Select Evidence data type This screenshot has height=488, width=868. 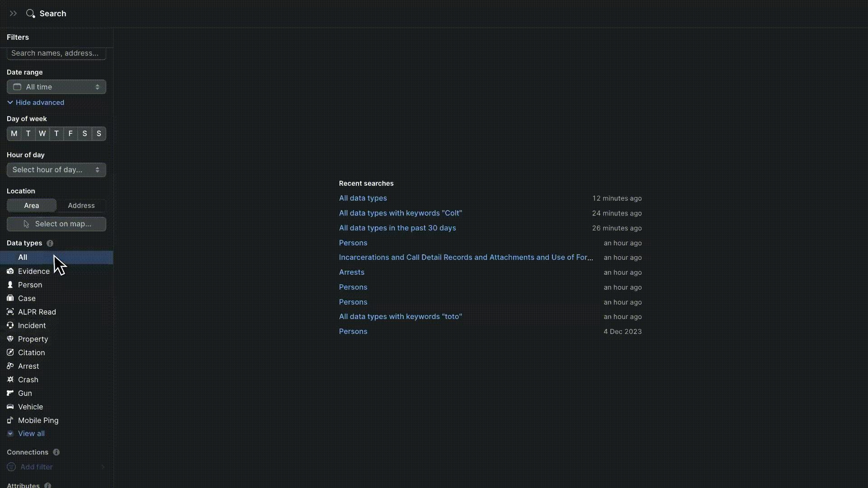click(57, 271)
